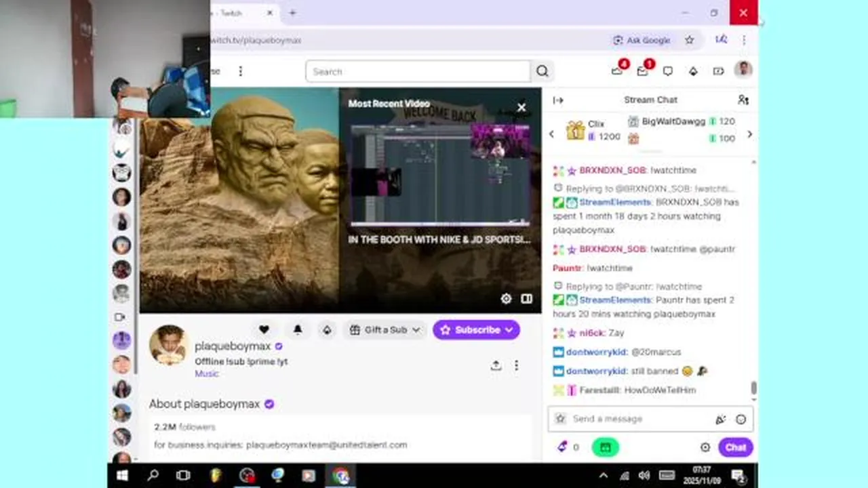
Task: Open the Music category link
Action: click(x=207, y=374)
